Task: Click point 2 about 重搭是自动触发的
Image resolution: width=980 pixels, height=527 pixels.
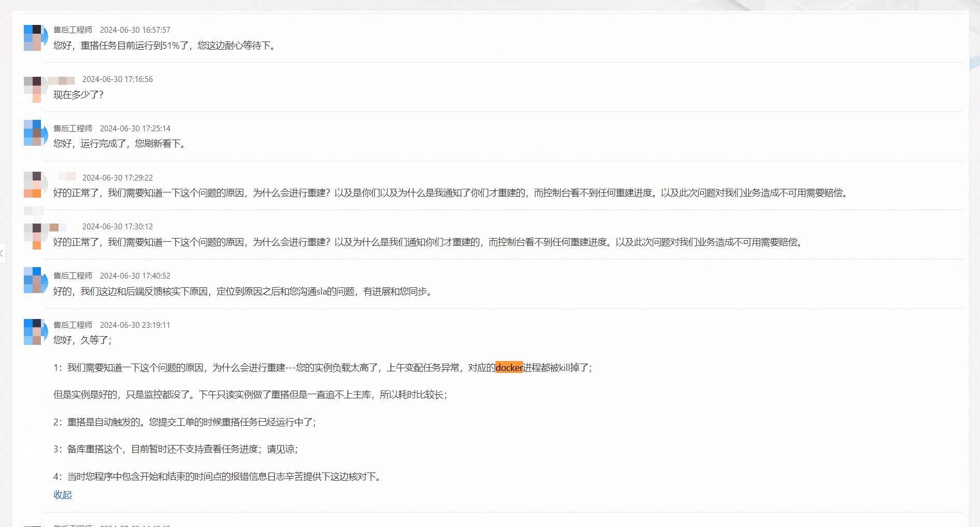Action: click(184, 422)
